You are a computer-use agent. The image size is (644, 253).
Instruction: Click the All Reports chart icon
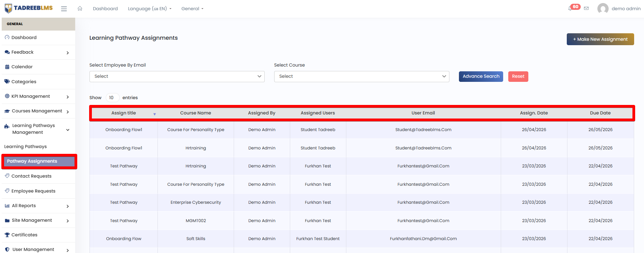point(7,206)
